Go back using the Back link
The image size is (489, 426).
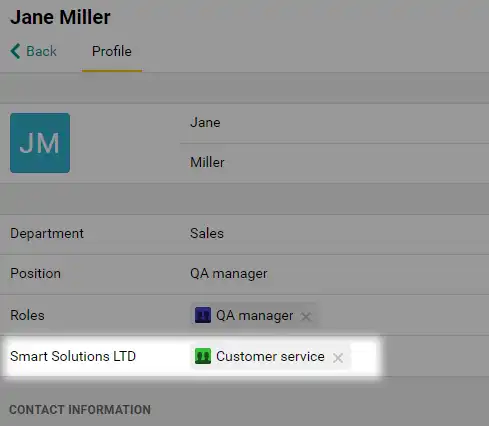point(34,51)
